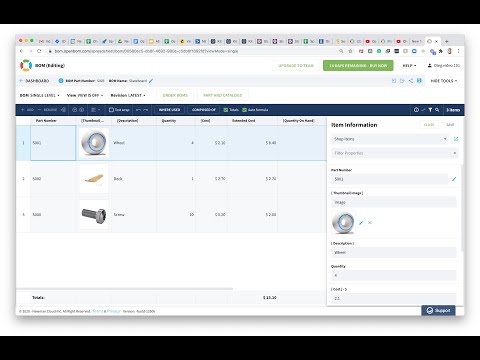Click the undo arrow icon
The height and width of the screenshot is (360, 480).
click(x=138, y=110)
